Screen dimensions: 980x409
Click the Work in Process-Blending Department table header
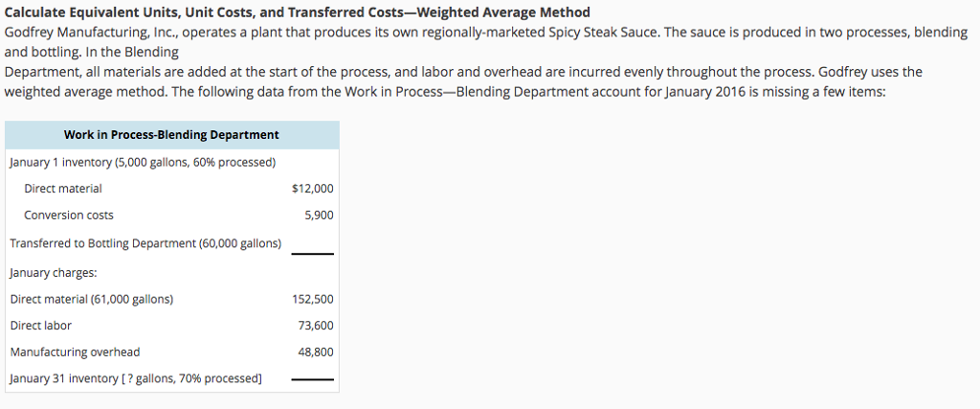tap(171, 135)
